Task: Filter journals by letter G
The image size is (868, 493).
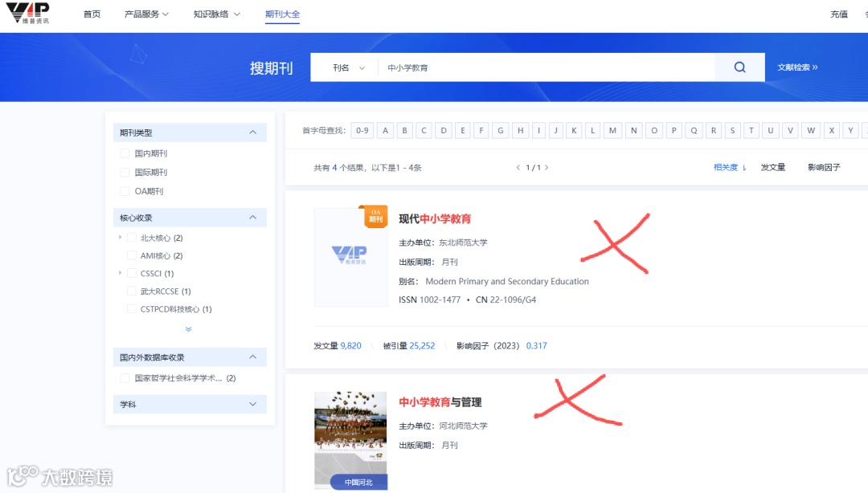Action: [x=501, y=131]
